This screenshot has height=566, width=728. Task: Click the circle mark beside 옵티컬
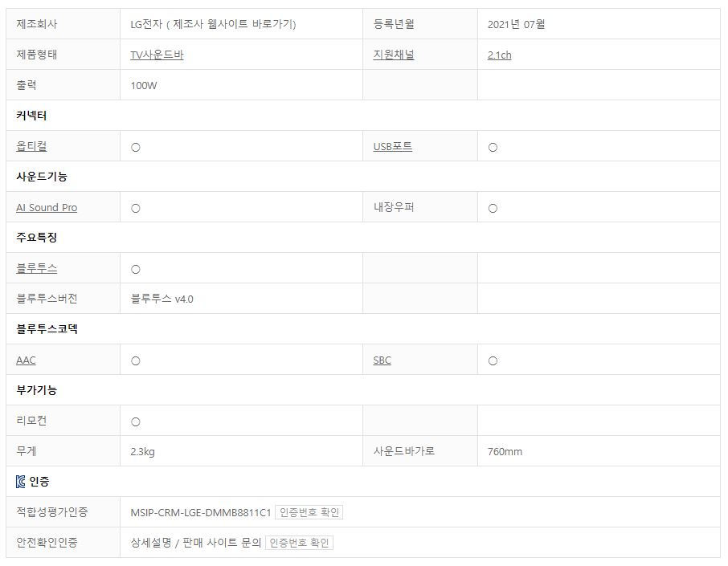coord(136,147)
